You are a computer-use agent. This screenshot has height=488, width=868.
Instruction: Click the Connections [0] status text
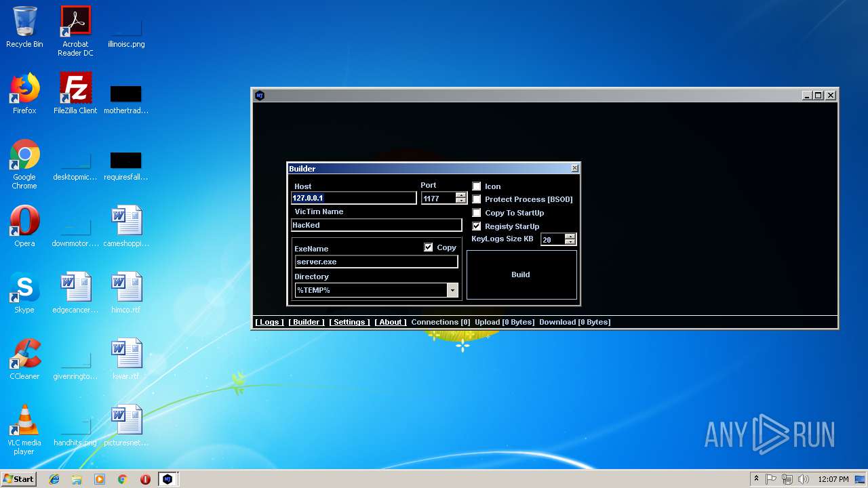coord(441,322)
